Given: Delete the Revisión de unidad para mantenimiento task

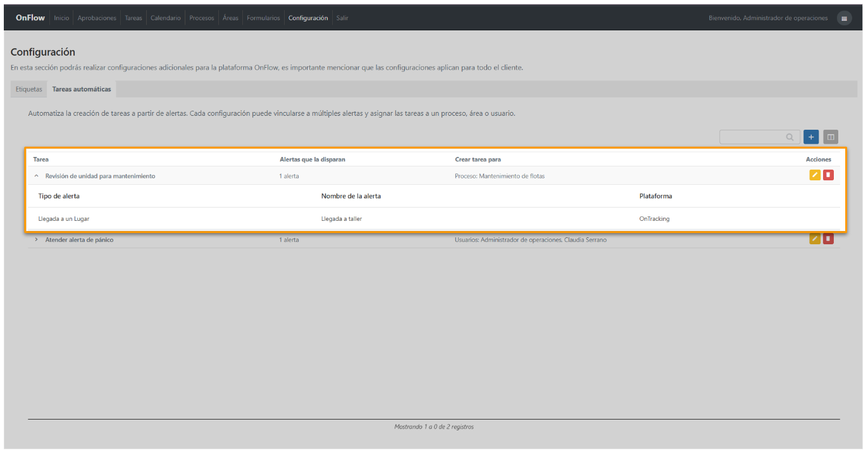Looking at the screenshot, I should tap(828, 175).
